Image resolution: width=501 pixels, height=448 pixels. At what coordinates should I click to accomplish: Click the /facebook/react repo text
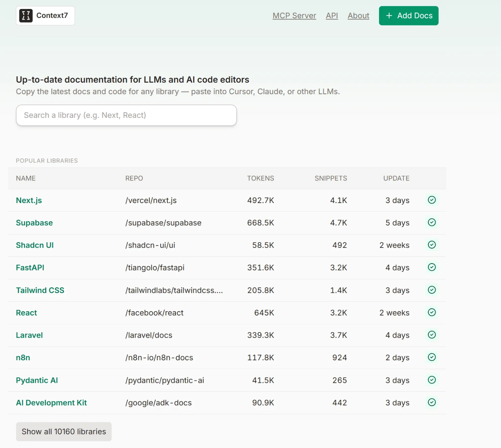click(155, 313)
